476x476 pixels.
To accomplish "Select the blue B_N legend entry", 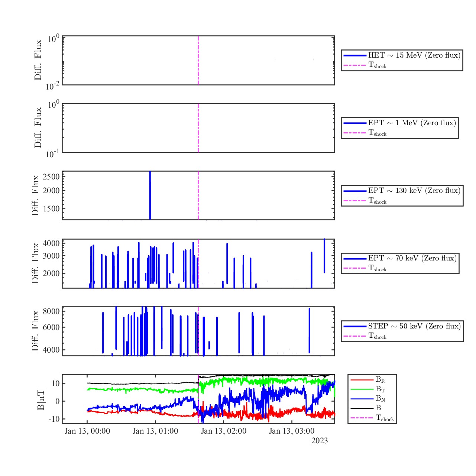I will 380,399.
